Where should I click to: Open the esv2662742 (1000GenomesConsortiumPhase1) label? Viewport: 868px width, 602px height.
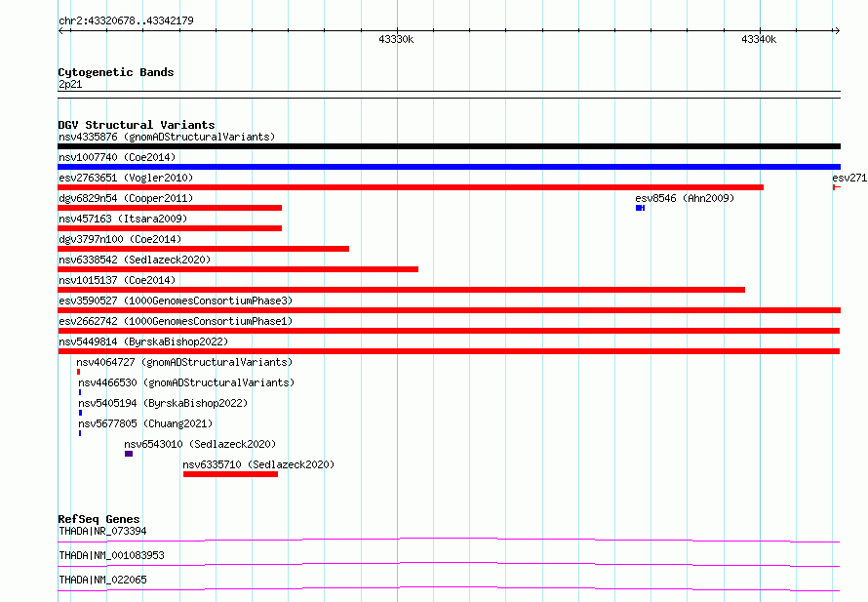[176, 321]
